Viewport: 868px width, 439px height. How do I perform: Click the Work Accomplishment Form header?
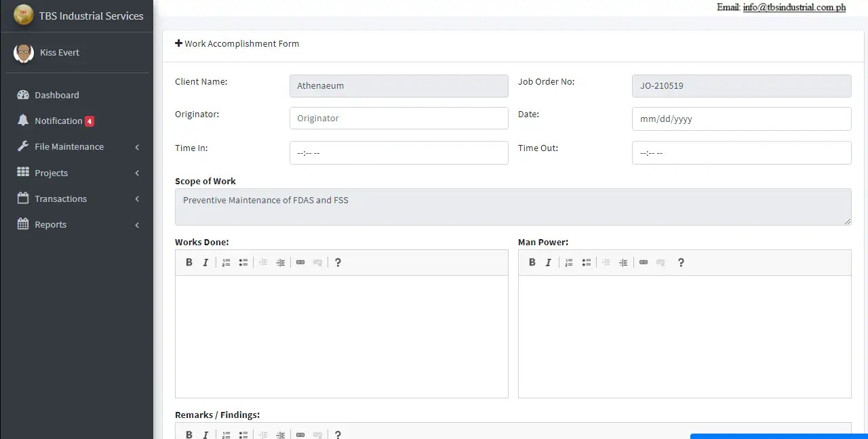(237, 43)
